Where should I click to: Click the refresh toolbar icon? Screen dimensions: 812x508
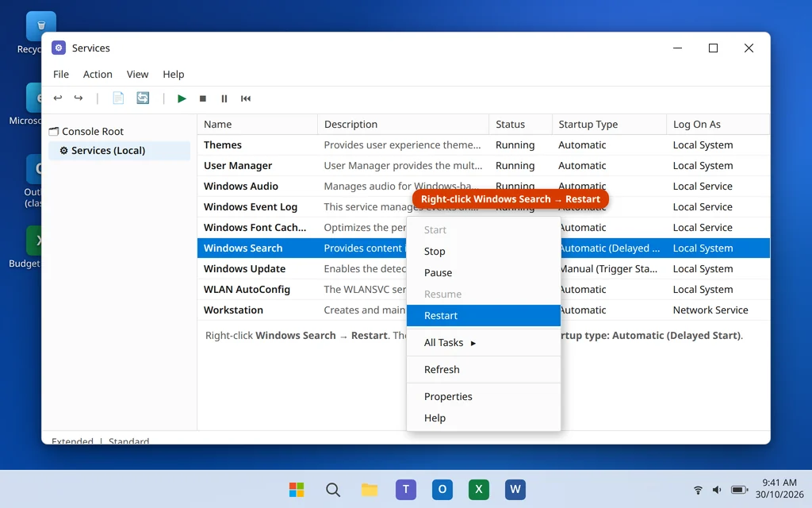coord(143,98)
